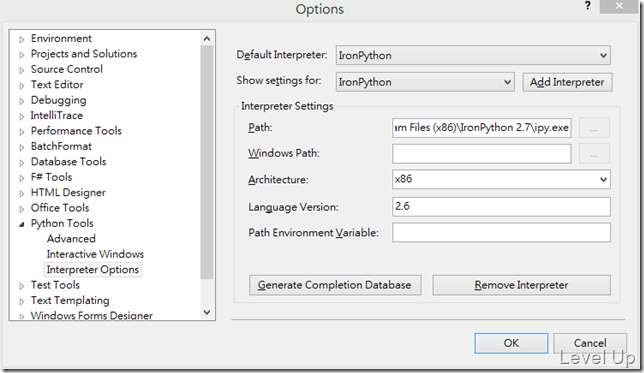This screenshot has width=644, height=373.
Task: Select IntelliTrace in the tree
Action: tap(57, 115)
